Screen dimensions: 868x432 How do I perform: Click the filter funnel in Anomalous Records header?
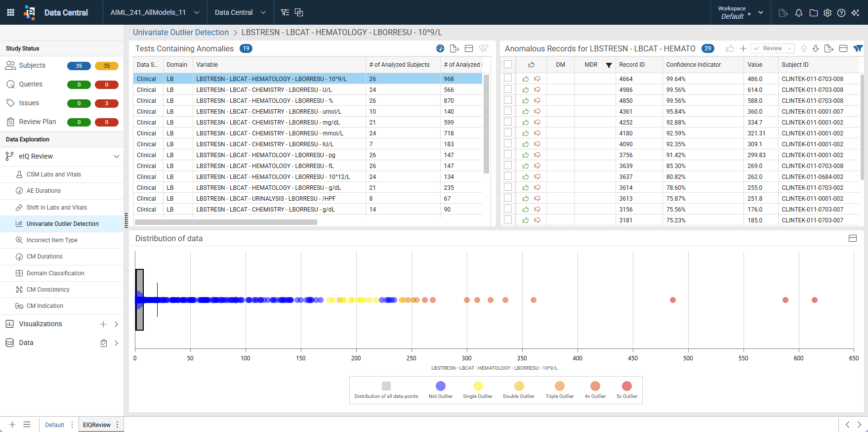858,48
